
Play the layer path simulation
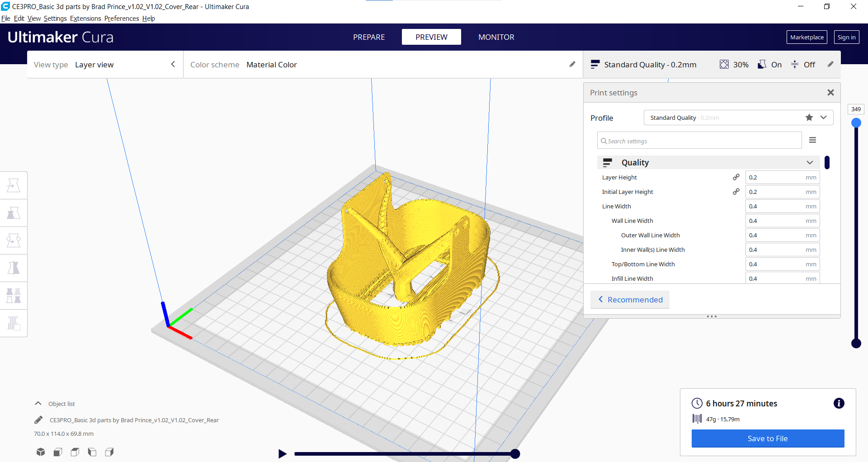(283, 453)
